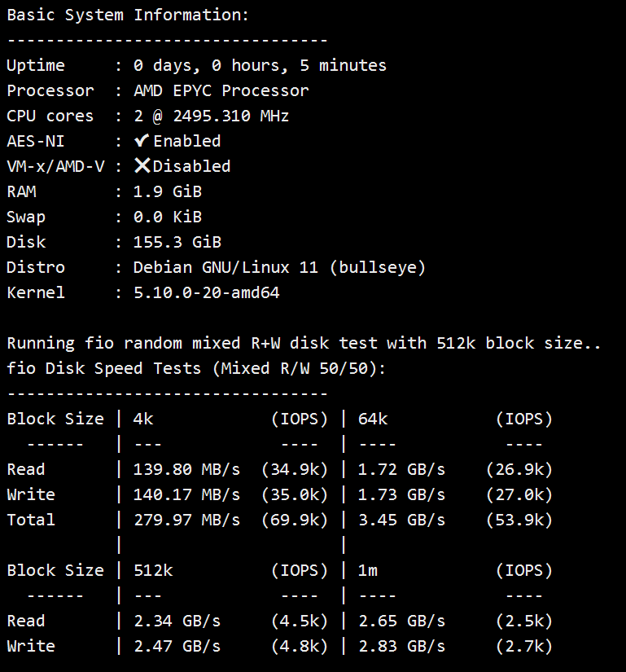This screenshot has height=672, width=626.
Task: Click the AMD EPYC Processor text
Action: pyautogui.click(x=221, y=91)
